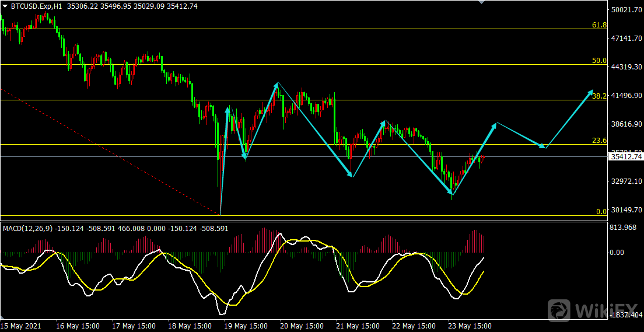Click the triangle arrow before BTCUSD.Exp,H1
The width and height of the screenshot is (644, 332).
[x=5, y=6]
